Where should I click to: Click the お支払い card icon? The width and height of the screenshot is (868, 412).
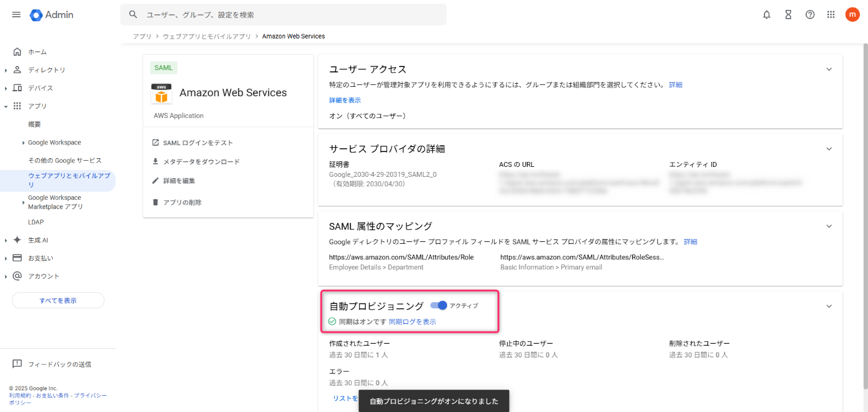coord(17,258)
